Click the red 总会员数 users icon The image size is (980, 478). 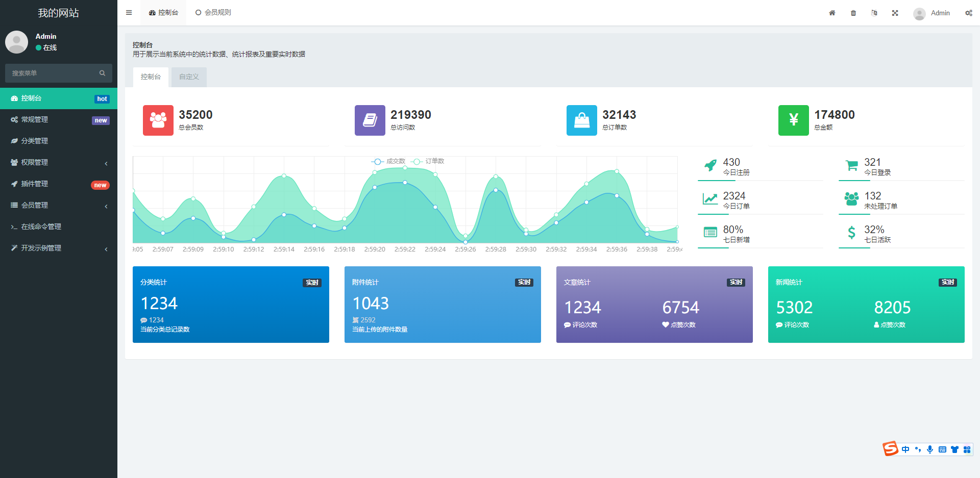[158, 120]
